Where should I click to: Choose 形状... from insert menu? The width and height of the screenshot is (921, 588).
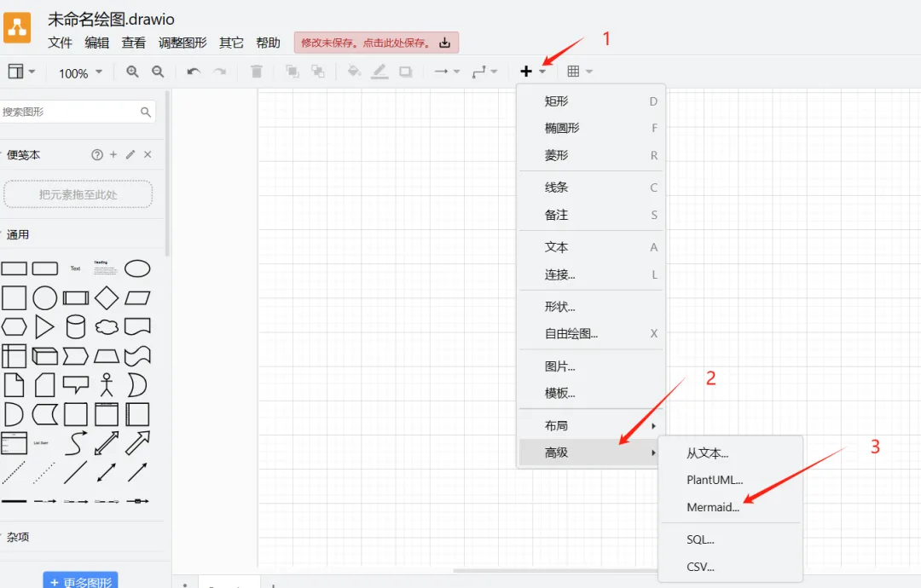(x=590, y=306)
